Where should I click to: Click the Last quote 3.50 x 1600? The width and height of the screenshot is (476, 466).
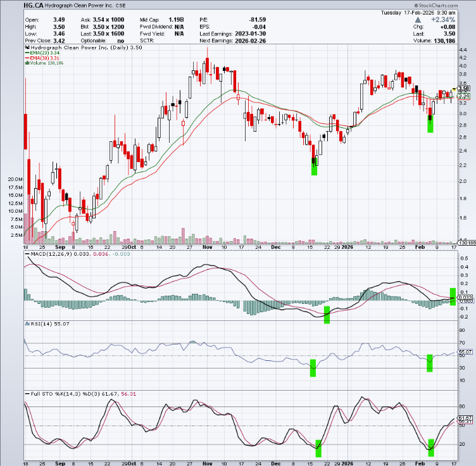(x=108, y=34)
